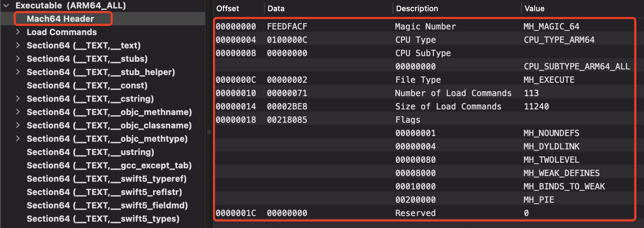644x228 pixels.
Task: Select the __gcc_except_tab section
Action: click(x=109, y=165)
